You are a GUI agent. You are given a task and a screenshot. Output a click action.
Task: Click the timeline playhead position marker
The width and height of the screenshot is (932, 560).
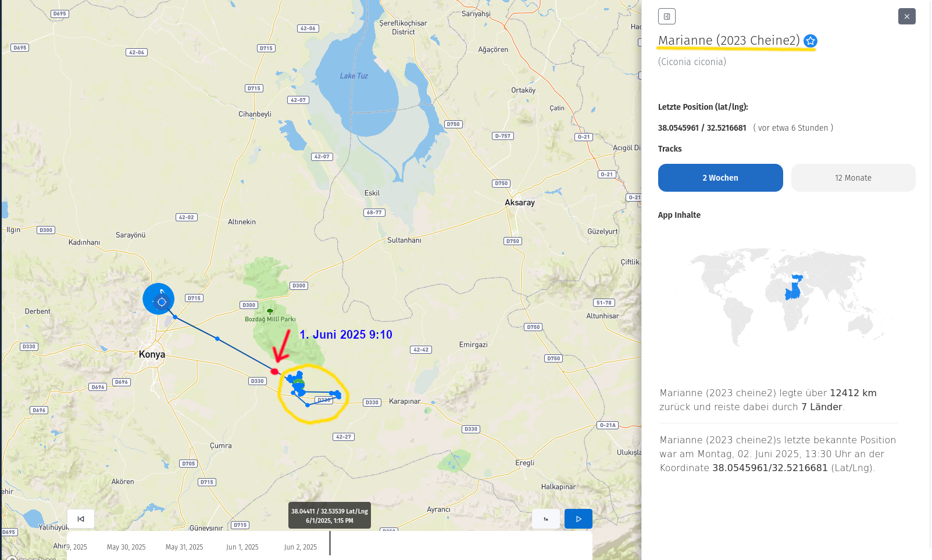coord(330,543)
